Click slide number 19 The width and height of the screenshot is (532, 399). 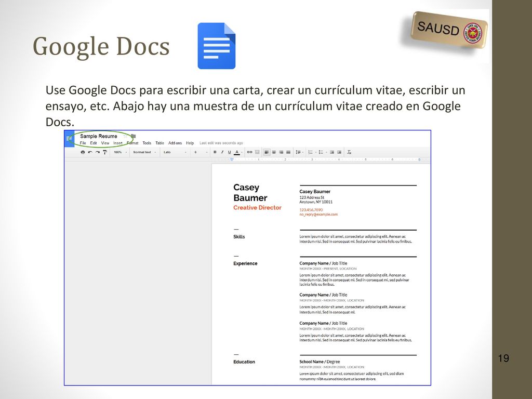point(503,358)
